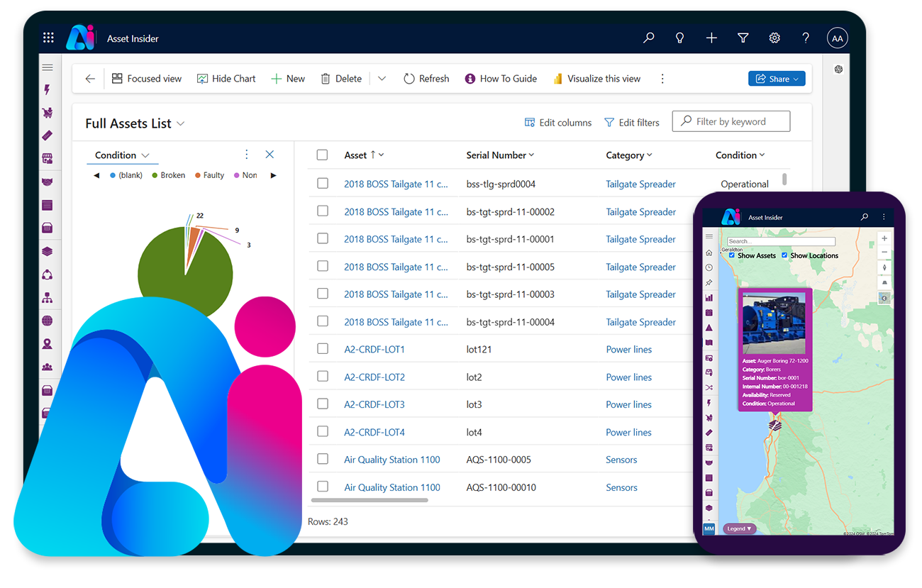Screen dimensions: 922x588
Task: Open the storefront icon in tablet sidebar
Action: pyautogui.click(x=48, y=159)
